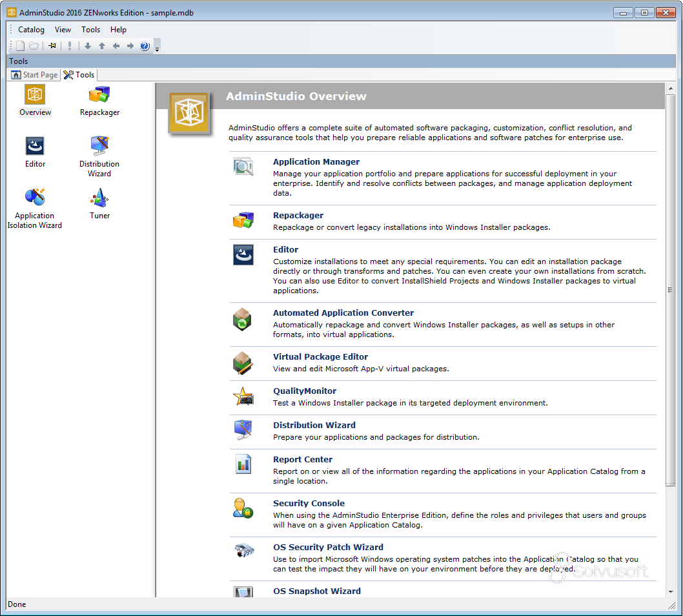Open the Application Manager link
This screenshot has width=683, height=616.
(x=316, y=161)
